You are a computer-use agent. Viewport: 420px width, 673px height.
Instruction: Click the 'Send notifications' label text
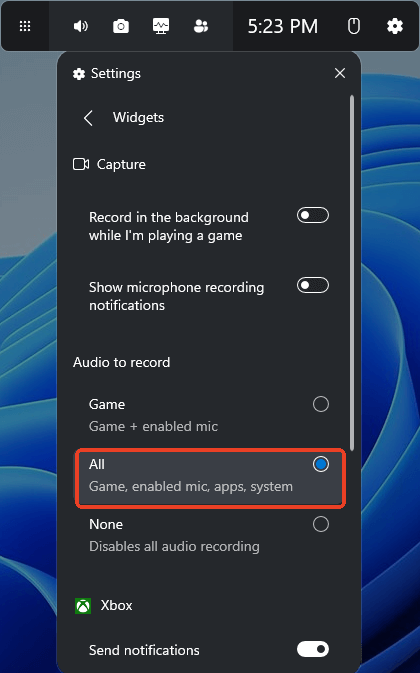(x=144, y=651)
